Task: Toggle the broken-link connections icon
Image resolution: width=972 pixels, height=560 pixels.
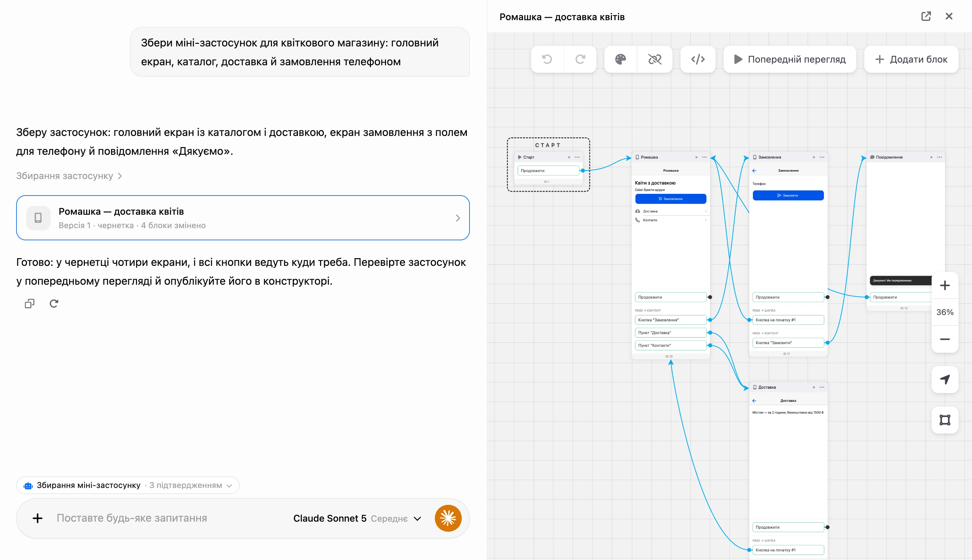Action: click(655, 59)
